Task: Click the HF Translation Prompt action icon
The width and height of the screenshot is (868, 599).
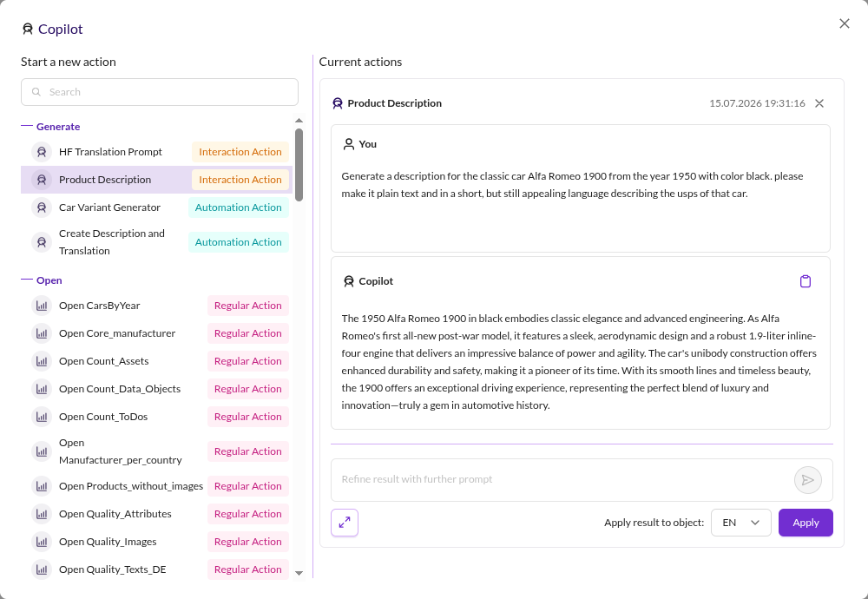Action: tap(42, 152)
